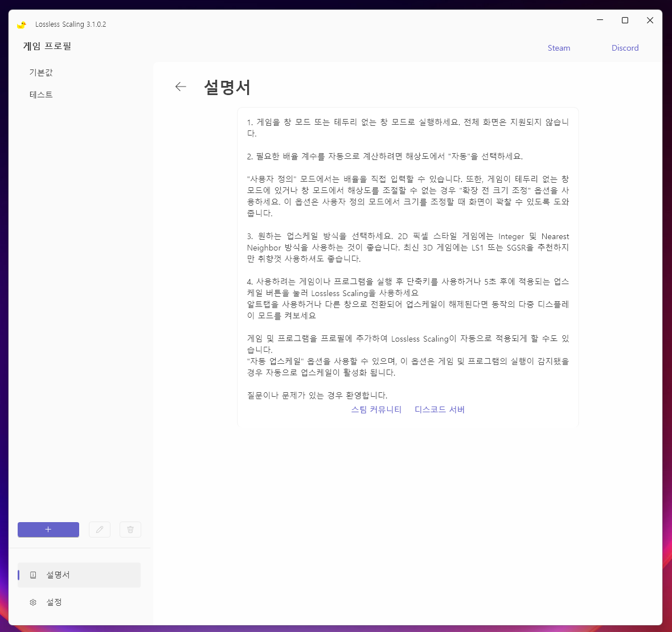Screen dimensions: 672x632
Task: Go back using the arrow next to 설명서
Action: (181, 87)
